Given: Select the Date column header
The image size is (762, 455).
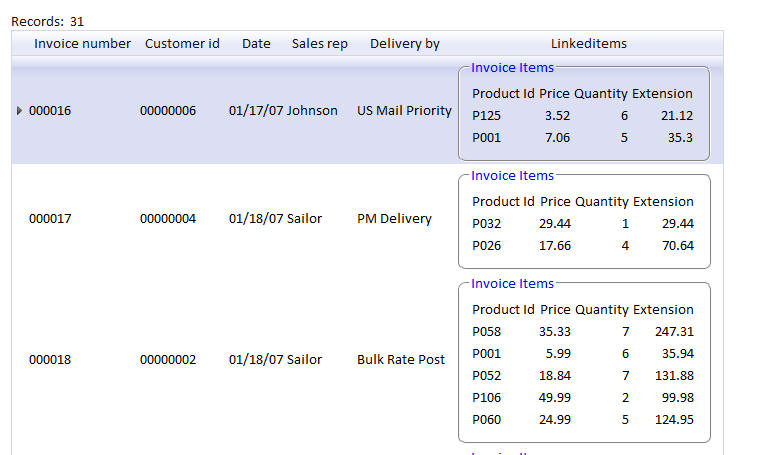Looking at the screenshot, I should [256, 44].
